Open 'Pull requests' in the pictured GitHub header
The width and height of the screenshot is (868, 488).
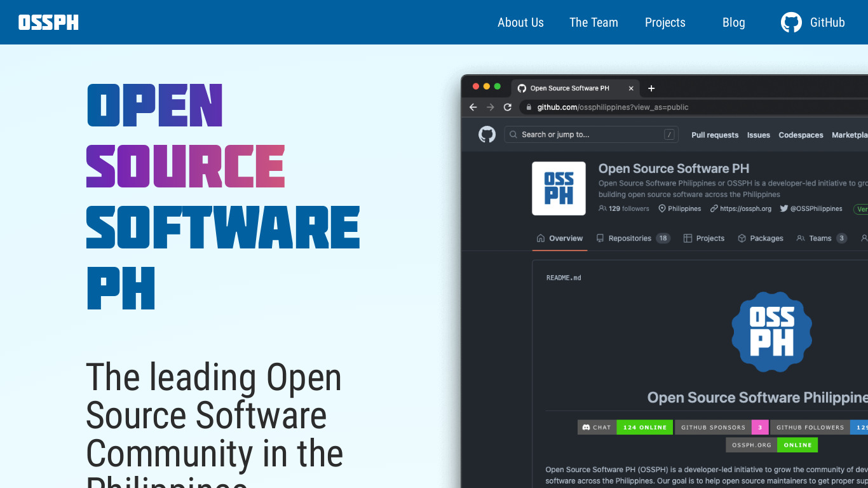point(715,135)
